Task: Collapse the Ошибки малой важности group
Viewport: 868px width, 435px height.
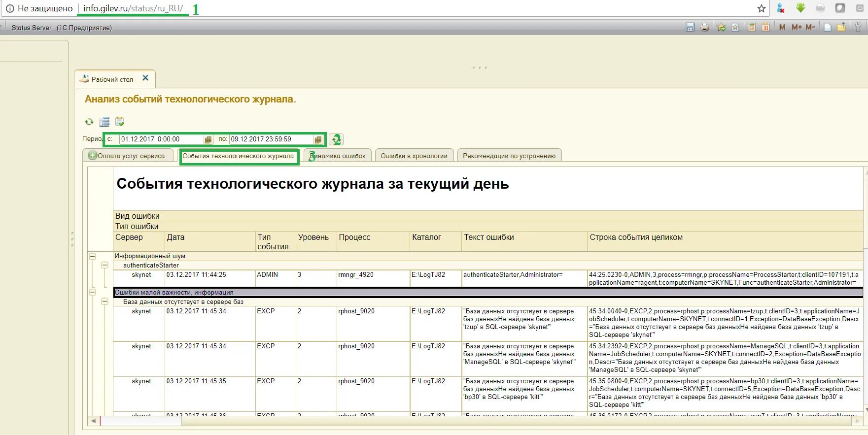Action: 92,292
